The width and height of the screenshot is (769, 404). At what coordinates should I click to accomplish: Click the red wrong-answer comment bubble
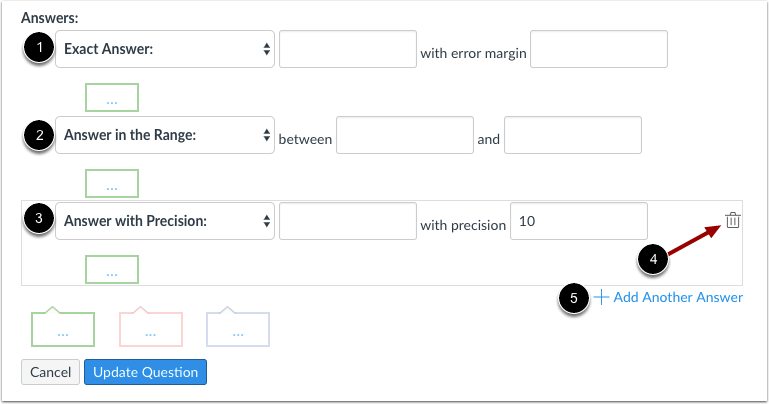pyautogui.click(x=151, y=329)
